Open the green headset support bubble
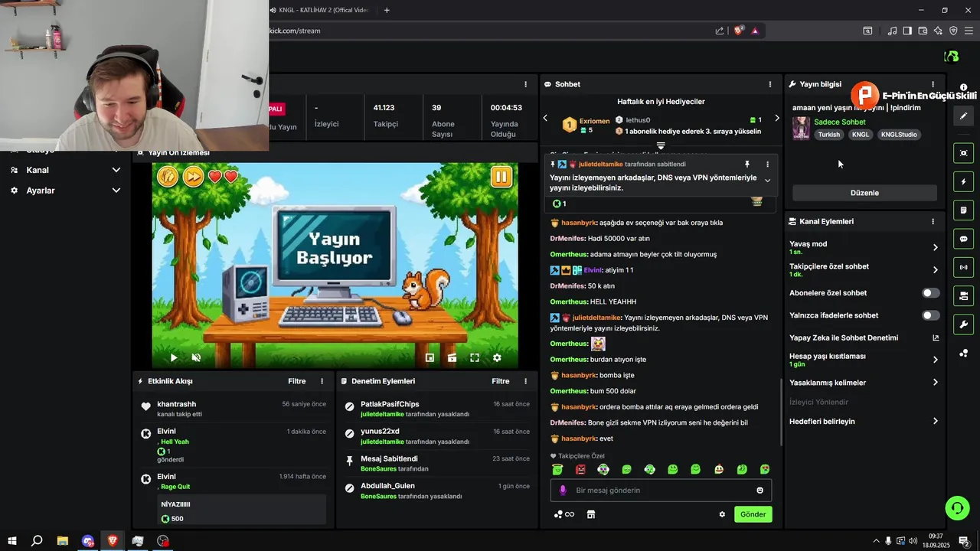The image size is (980, 551). [956, 507]
